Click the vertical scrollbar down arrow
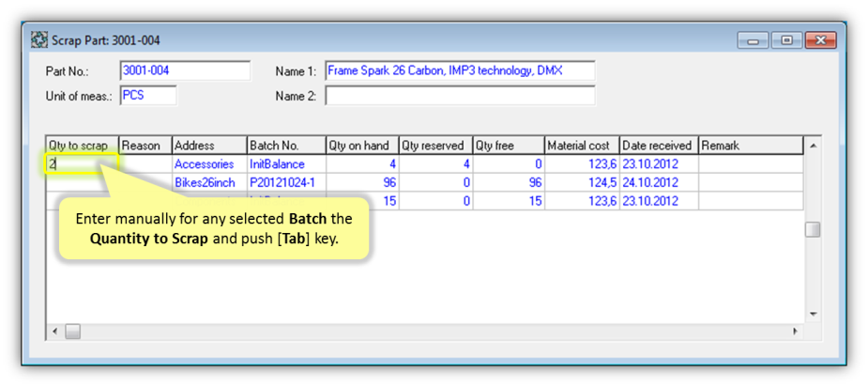Image resolution: width=868 pixels, height=387 pixels. 813,315
